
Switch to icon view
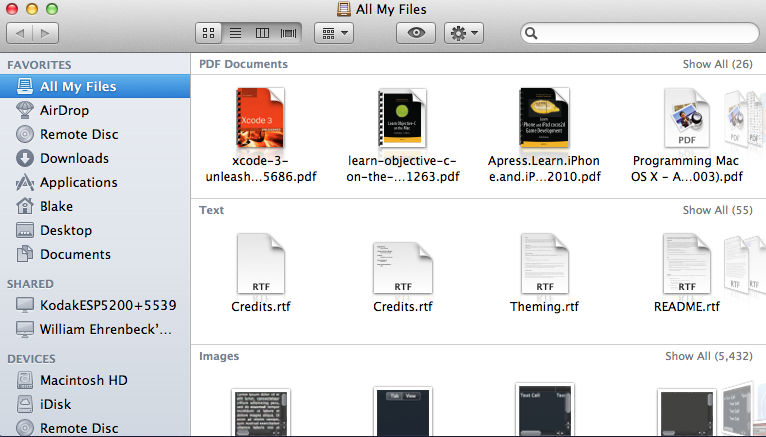pos(209,33)
